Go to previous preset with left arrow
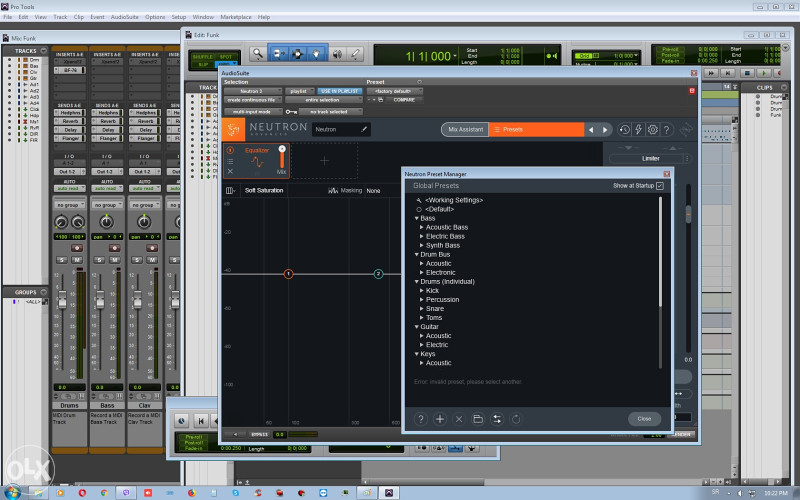The height and width of the screenshot is (500, 800). [591, 130]
